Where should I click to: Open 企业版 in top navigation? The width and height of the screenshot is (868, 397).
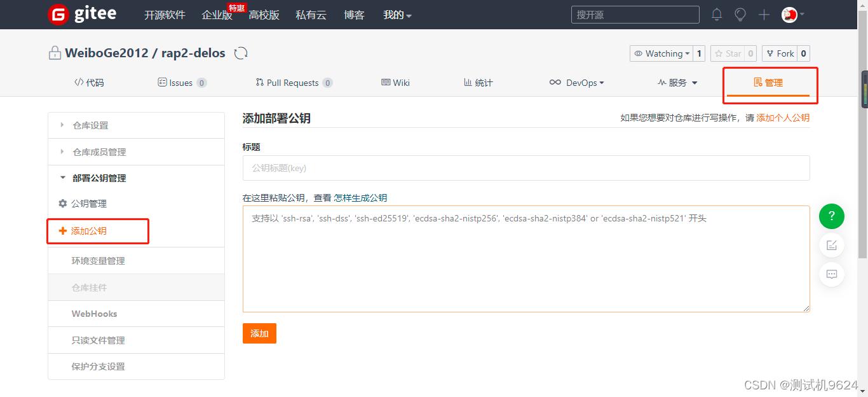coord(217,15)
